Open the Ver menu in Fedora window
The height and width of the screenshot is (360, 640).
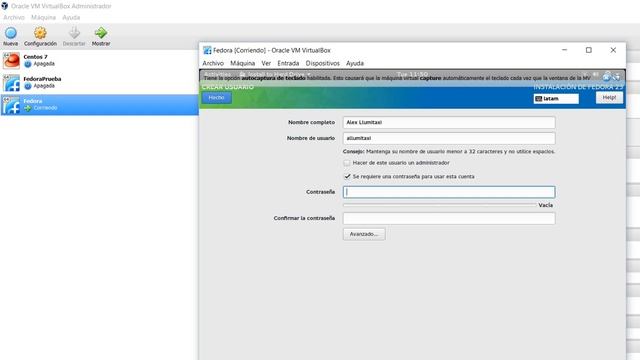[x=266, y=63]
